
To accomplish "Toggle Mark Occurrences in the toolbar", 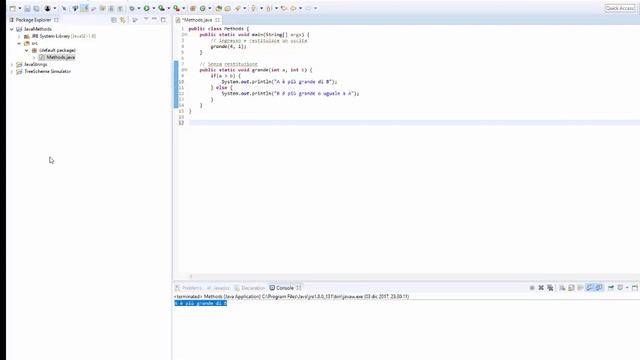I will [x=84, y=8].
